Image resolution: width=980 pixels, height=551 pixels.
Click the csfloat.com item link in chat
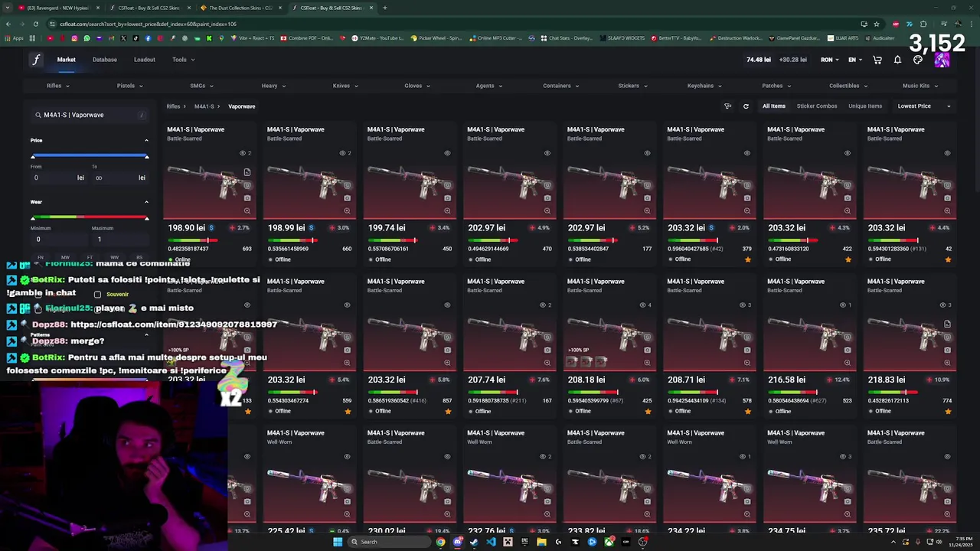(174, 324)
